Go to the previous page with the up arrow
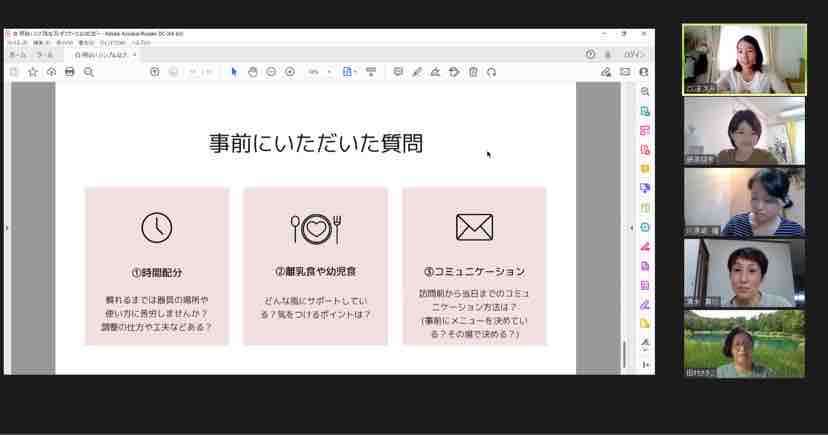Screen dimensions: 828x435 pyautogui.click(x=155, y=72)
